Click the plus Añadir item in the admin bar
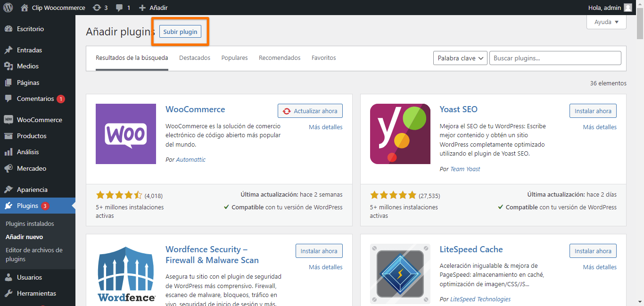644x306 pixels. [x=153, y=8]
